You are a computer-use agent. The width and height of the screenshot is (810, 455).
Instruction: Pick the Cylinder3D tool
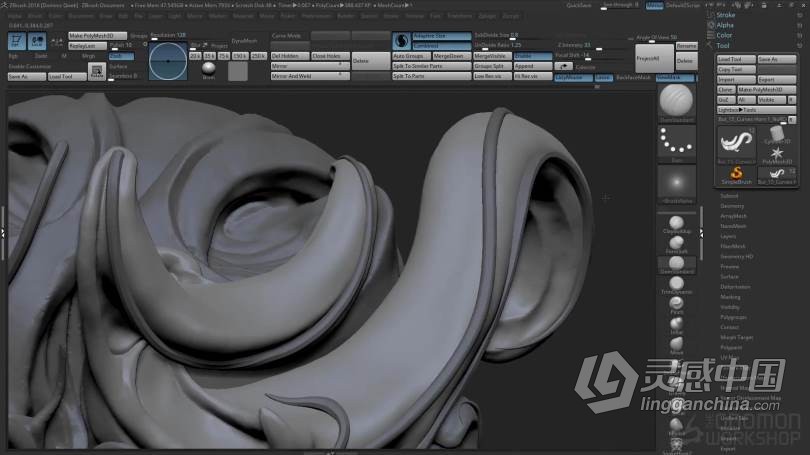(776, 133)
